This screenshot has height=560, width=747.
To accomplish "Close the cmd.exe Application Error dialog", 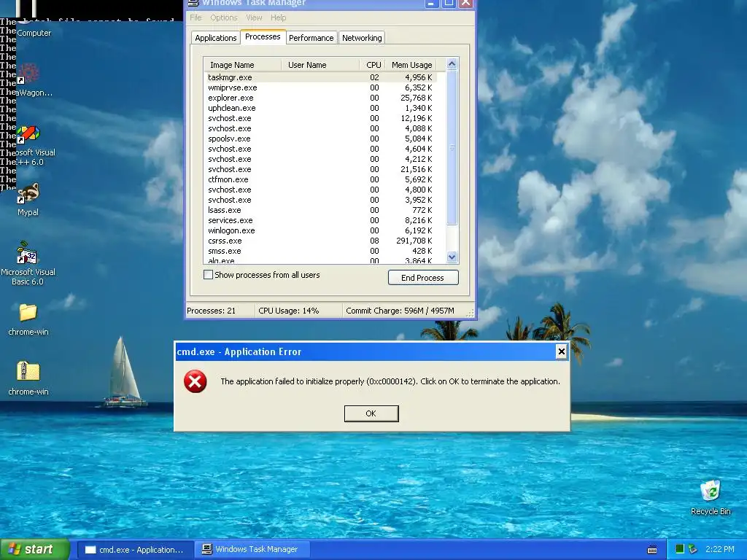I will [x=561, y=351].
